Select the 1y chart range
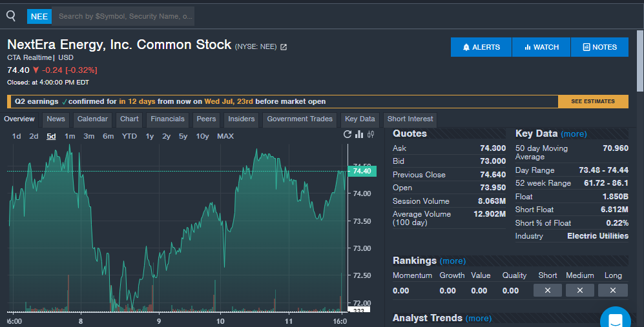 pyautogui.click(x=149, y=136)
